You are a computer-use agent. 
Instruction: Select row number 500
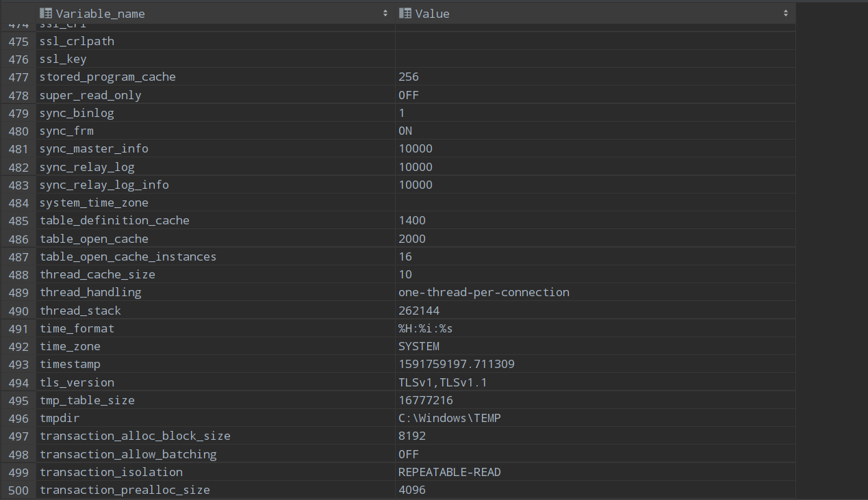18,490
